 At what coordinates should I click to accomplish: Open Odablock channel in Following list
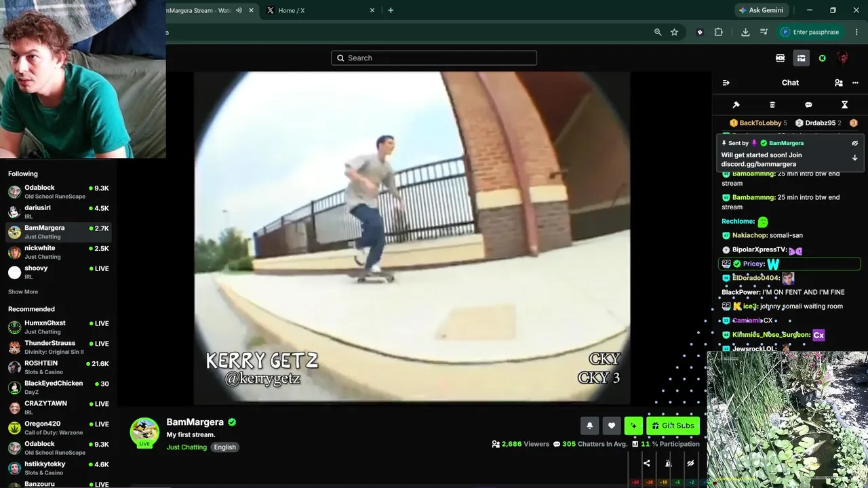point(58,192)
